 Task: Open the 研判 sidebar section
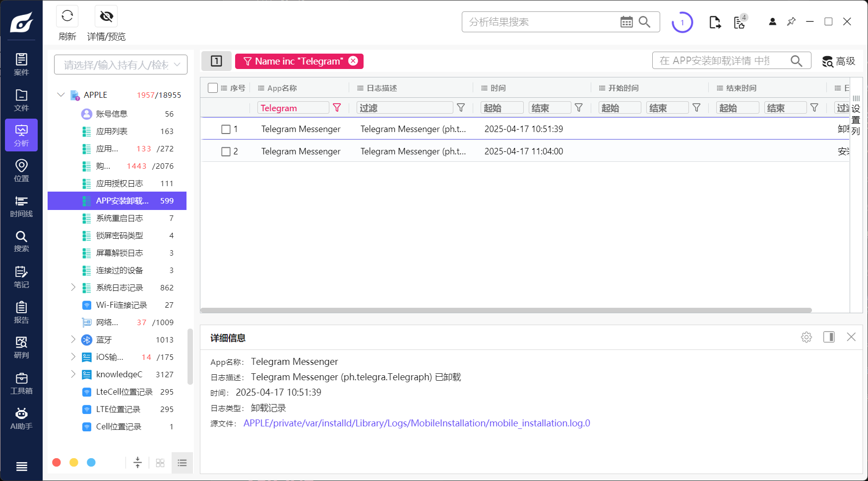pyautogui.click(x=21, y=347)
